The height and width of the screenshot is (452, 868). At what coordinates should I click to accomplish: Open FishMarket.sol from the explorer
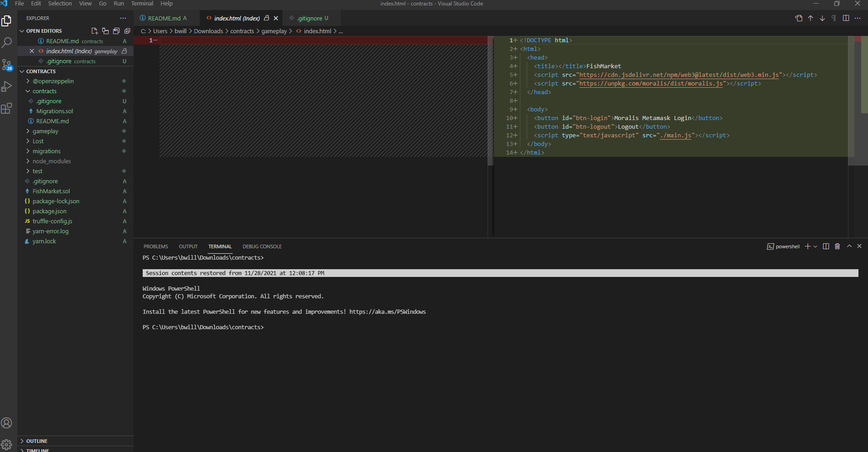pos(51,191)
